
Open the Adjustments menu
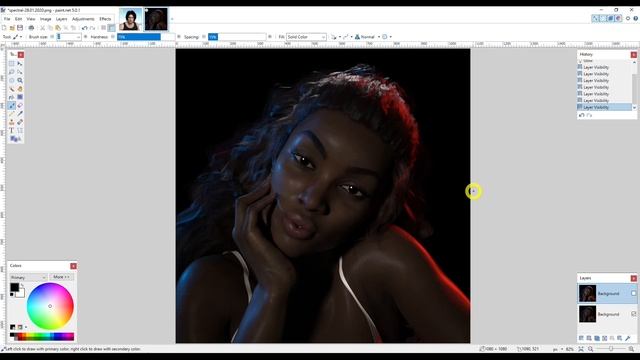coord(83,19)
